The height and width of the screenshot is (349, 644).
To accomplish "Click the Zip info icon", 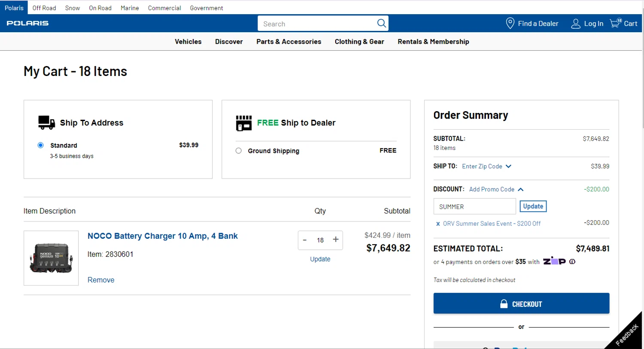I will 572,261.
